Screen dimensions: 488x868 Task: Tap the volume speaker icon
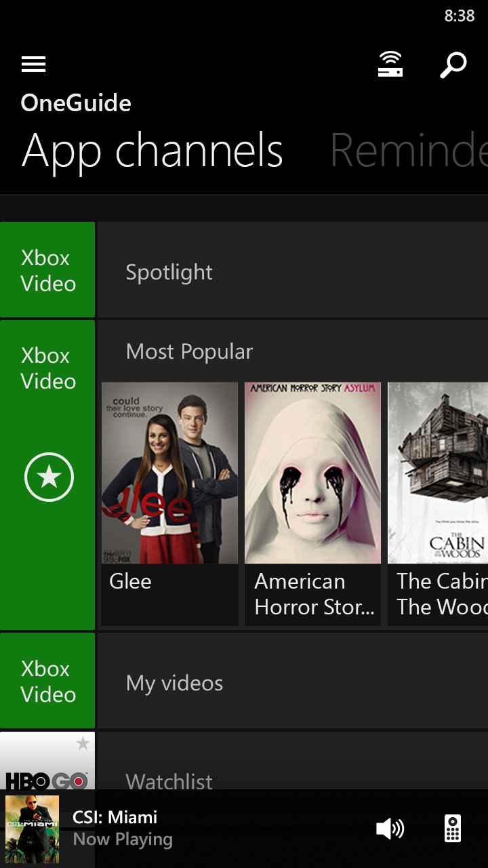(390, 828)
